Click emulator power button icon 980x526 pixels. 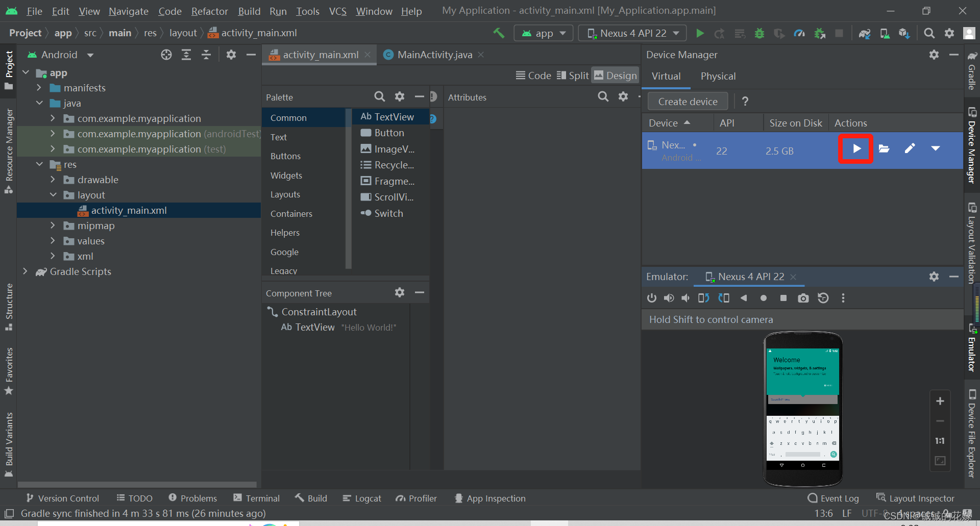652,298
